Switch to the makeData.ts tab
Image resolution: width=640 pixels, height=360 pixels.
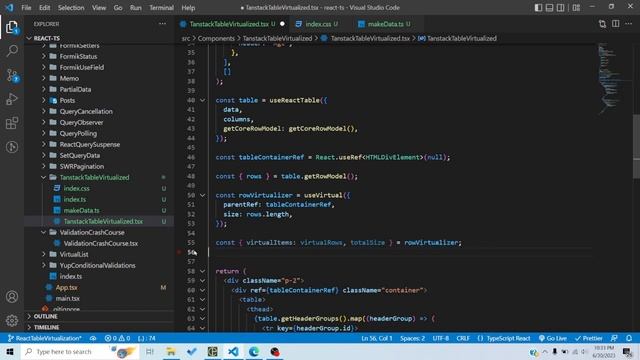pos(385,24)
